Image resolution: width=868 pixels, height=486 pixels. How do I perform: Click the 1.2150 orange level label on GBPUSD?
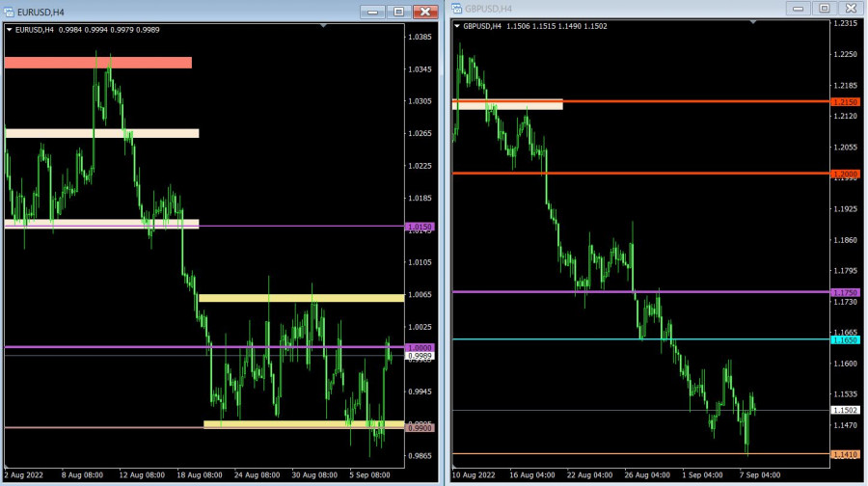tap(845, 101)
